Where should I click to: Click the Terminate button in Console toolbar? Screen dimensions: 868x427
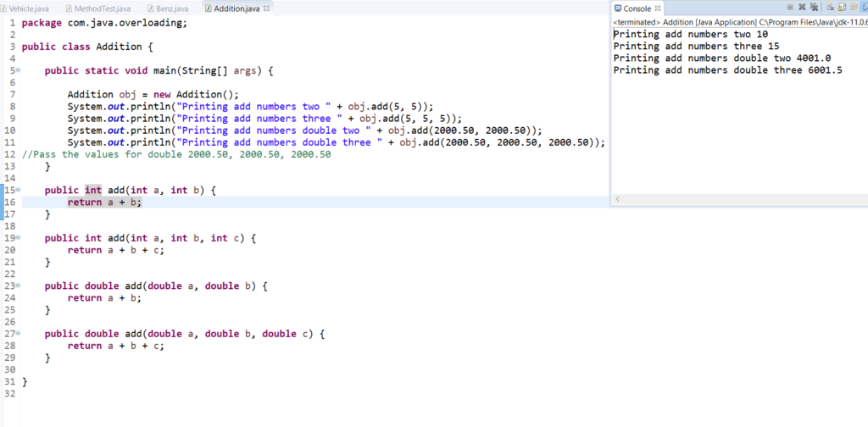click(788, 8)
